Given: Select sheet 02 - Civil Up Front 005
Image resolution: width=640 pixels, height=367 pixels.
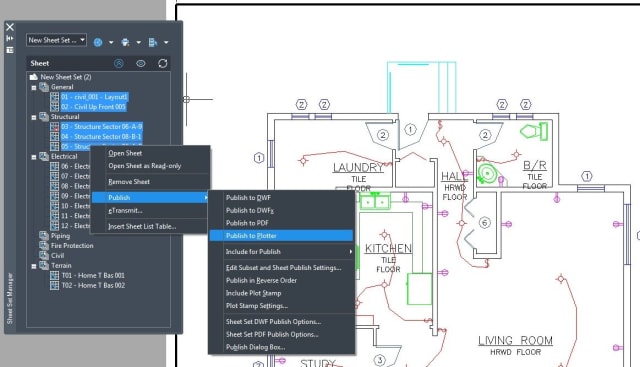Looking at the screenshot, I should point(93,107).
